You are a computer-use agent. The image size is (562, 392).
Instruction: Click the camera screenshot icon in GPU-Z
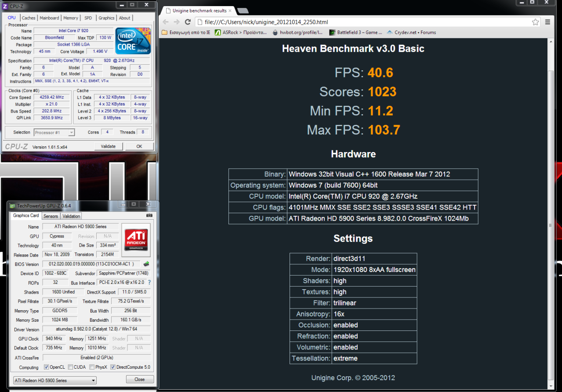pyautogui.click(x=150, y=215)
